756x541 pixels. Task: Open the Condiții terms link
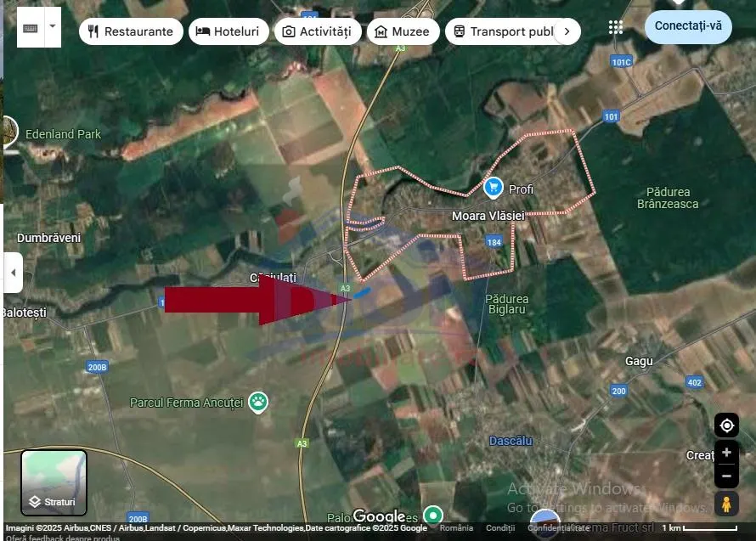(500, 528)
